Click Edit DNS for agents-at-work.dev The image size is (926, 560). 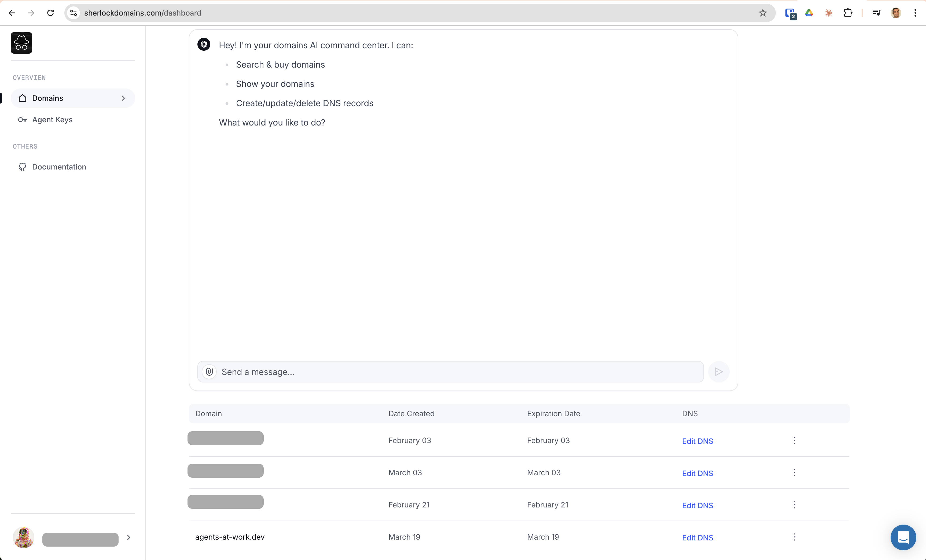697,538
